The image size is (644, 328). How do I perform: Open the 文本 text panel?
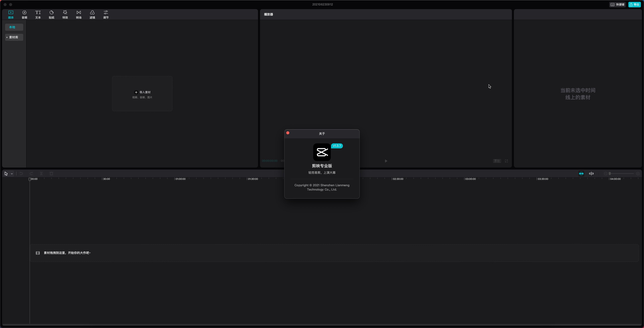(x=38, y=14)
